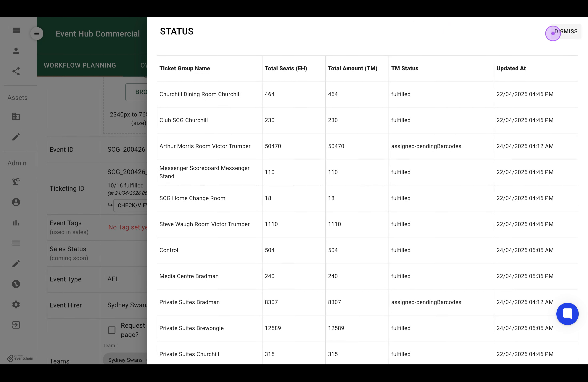Viewport: 588px width, 382px height.
Task: Click the pencil icon under Assets
Action: pos(16,137)
